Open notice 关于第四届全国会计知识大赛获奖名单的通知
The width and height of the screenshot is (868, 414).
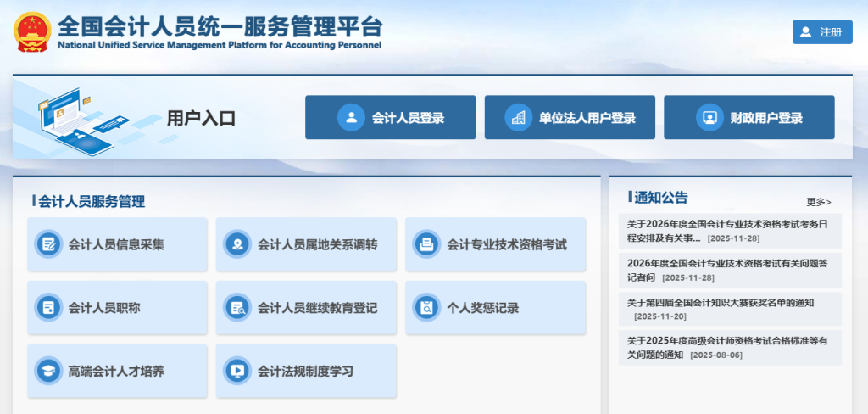pos(730,310)
